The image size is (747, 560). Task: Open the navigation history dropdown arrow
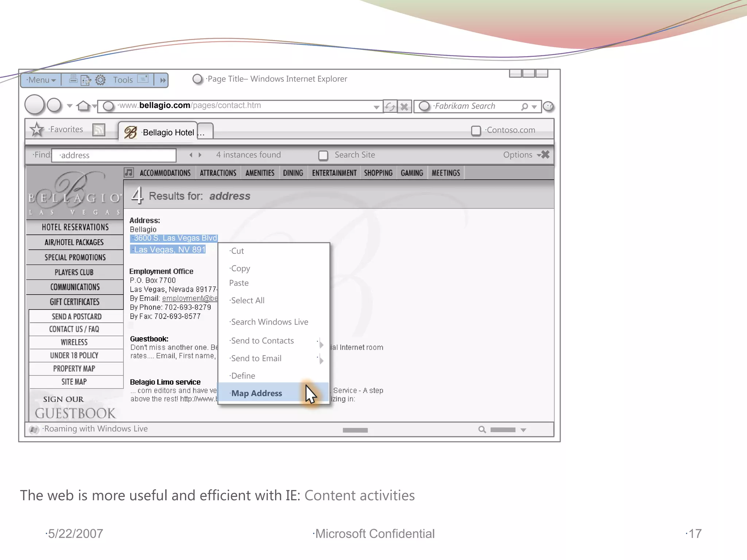coord(69,106)
